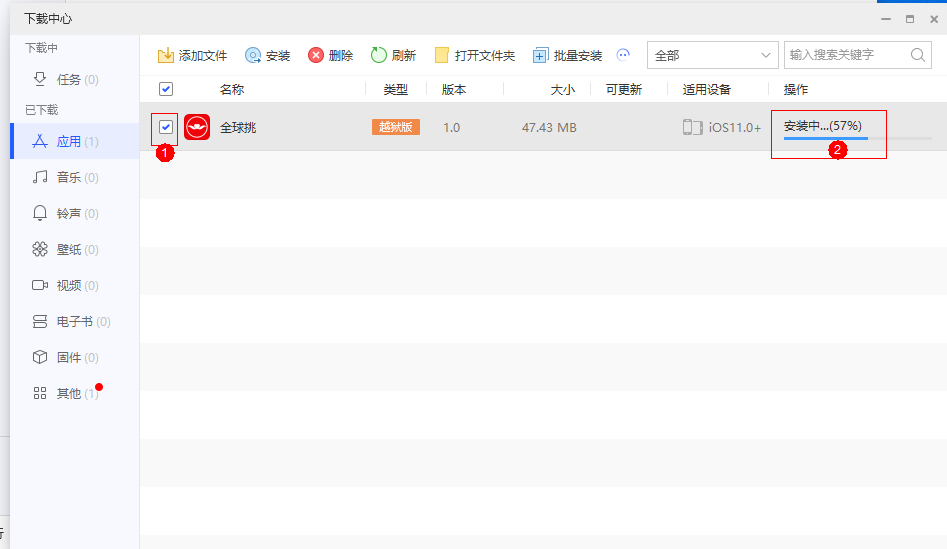The height and width of the screenshot is (549, 947).
Task: Click the Open Folder yellow icon
Action: (x=442, y=56)
